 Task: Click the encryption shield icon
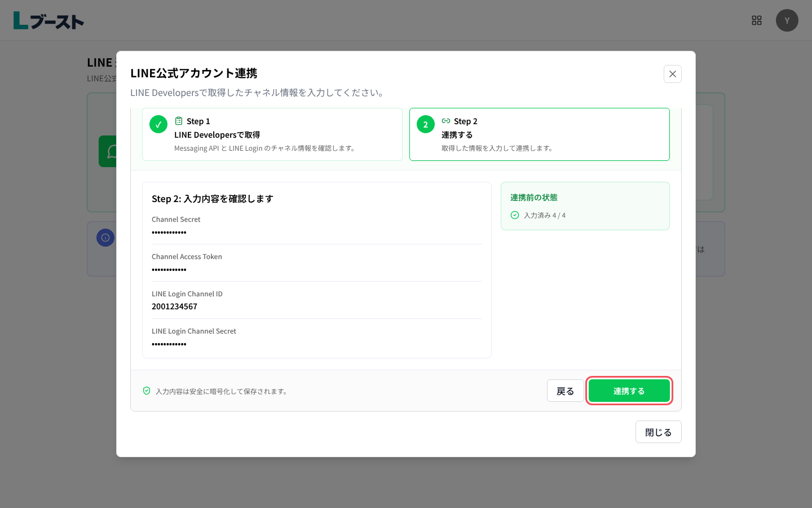pyautogui.click(x=147, y=391)
